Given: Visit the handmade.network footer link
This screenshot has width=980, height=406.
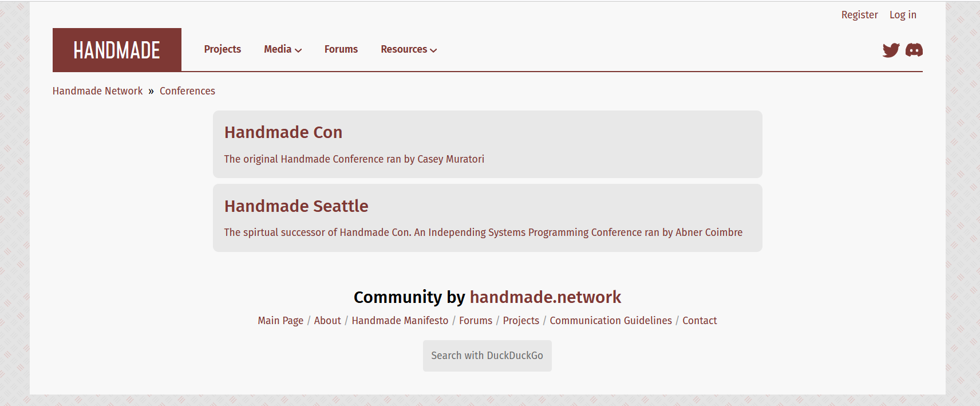Looking at the screenshot, I should [545, 297].
